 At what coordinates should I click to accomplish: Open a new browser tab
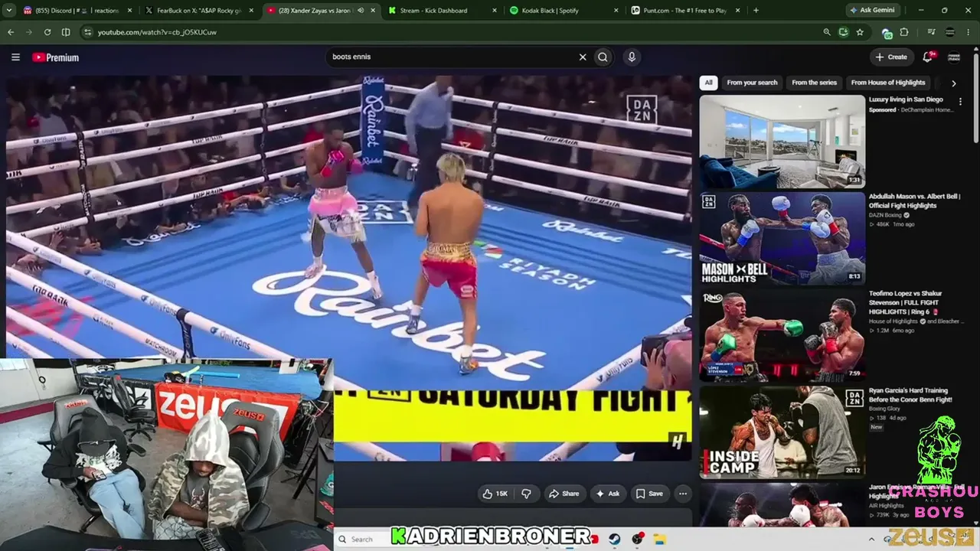click(x=756, y=11)
